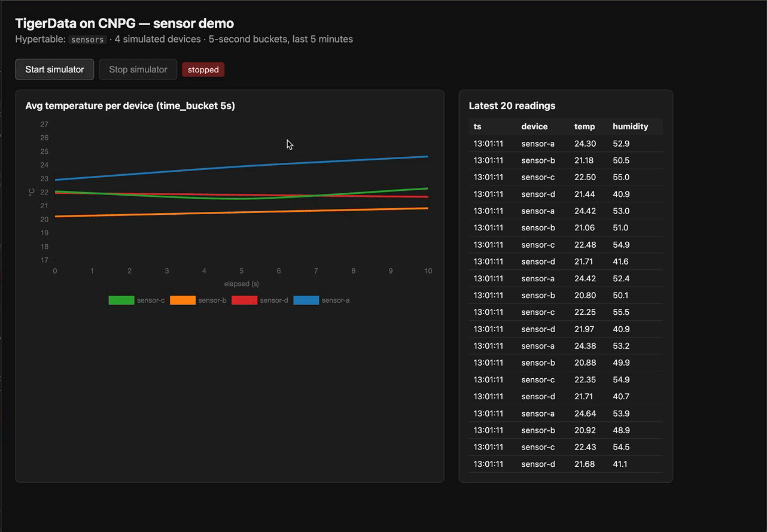Click temp value 20.88

585,363
